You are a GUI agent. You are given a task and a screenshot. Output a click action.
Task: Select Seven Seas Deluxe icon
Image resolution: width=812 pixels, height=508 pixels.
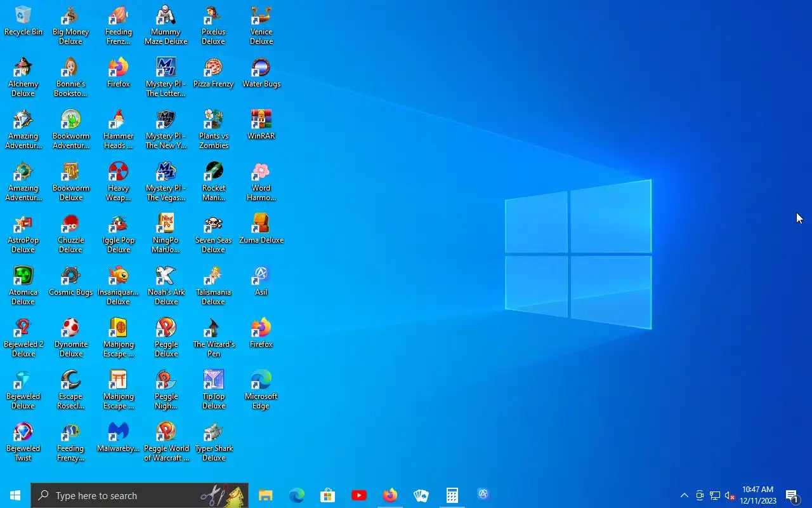(214, 234)
